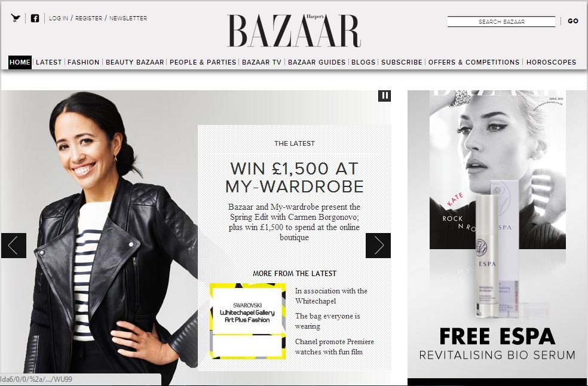
Task: Open the Newsletter link
Action: coord(128,18)
